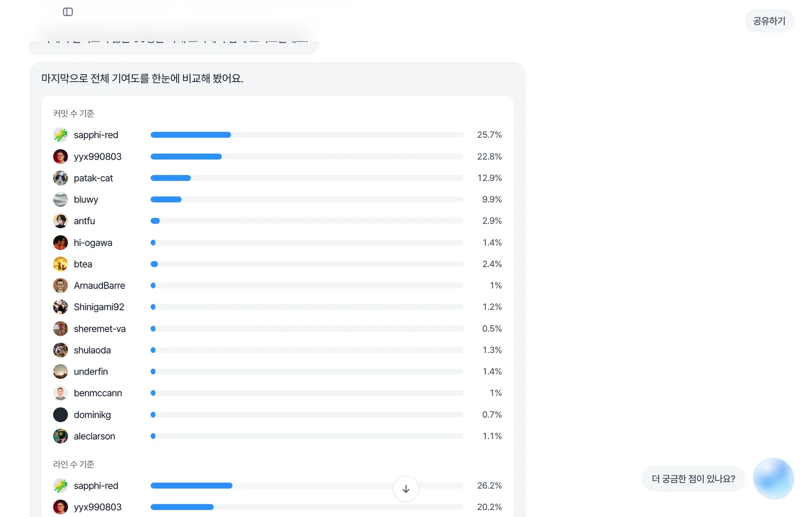Click sapphi-red's 25.7% progress bar
The image size is (812, 517).
click(x=307, y=135)
